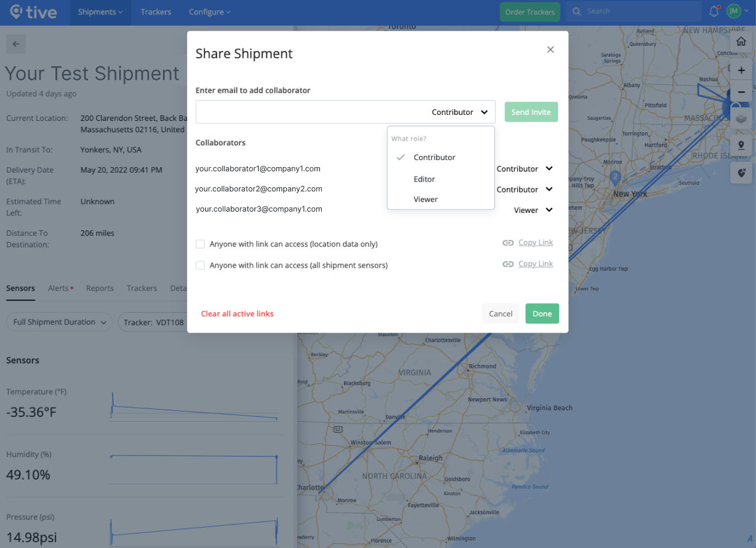Click the search magnifier icon
The image size is (756, 548).
click(577, 11)
